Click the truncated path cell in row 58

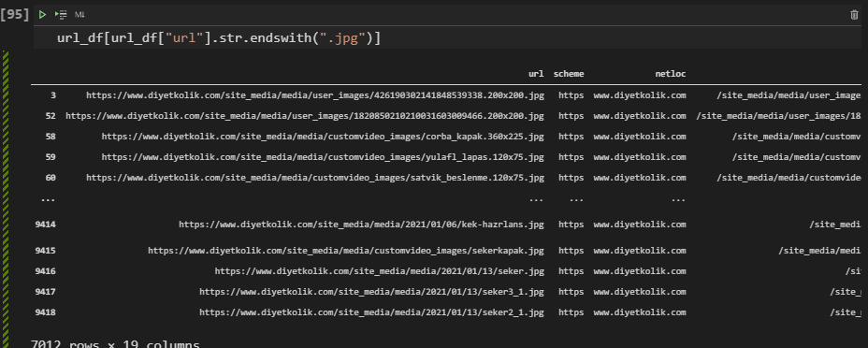coord(797,136)
